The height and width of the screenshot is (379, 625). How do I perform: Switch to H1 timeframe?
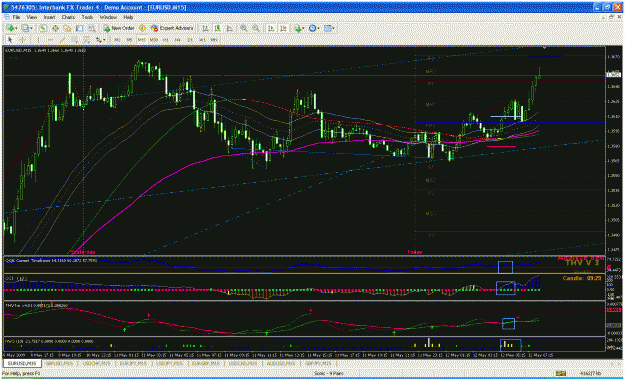coord(165,40)
